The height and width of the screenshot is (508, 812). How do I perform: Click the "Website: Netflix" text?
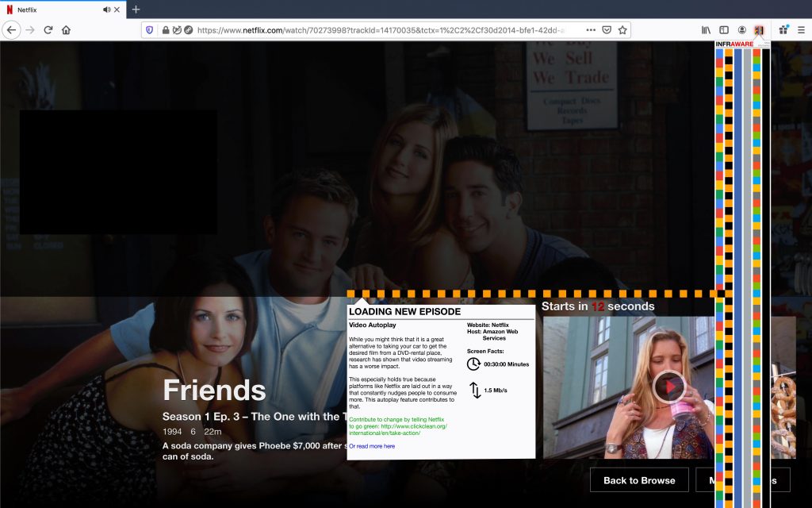pos(488,325)
